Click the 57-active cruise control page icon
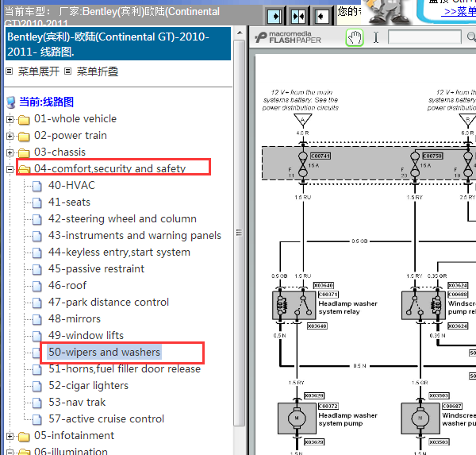The height and width of the screenshot is (455, 476). (37, 420)
